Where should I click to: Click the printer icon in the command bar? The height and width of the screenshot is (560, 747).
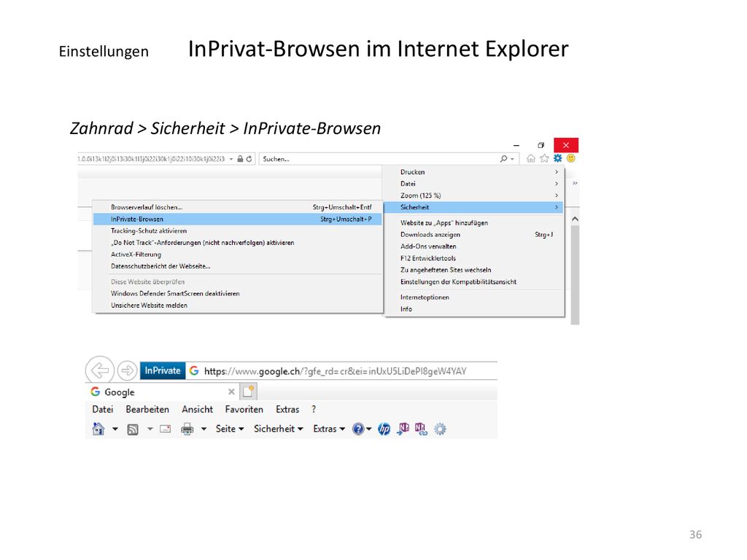187,429
